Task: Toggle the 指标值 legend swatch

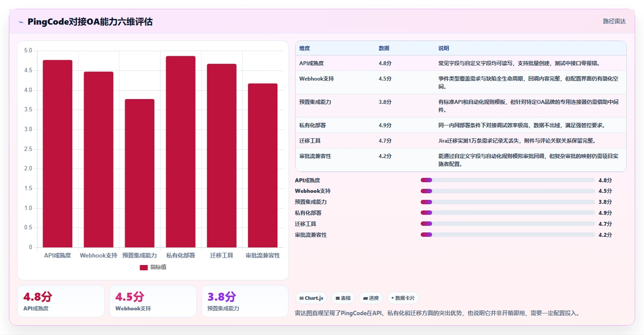Action: click(144, 267)
